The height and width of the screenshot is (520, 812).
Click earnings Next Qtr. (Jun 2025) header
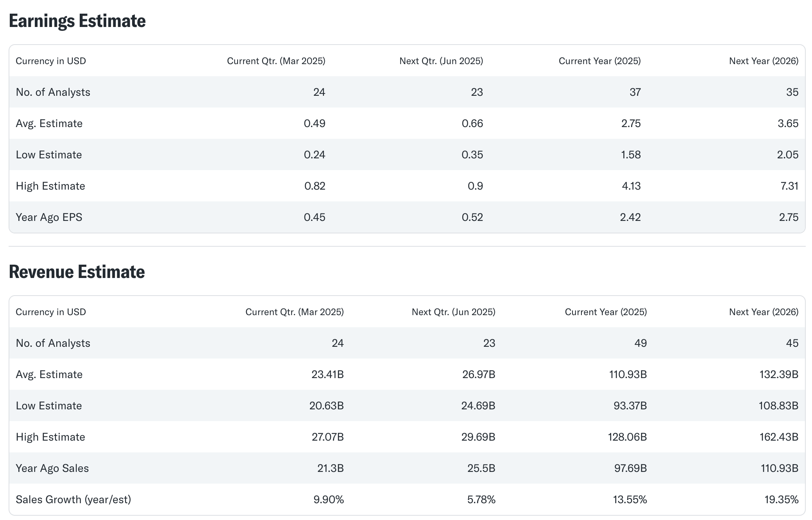[x=441, y=61]
